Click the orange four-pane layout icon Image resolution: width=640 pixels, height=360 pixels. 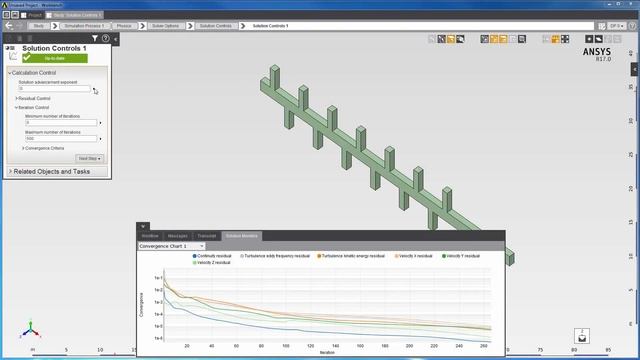point(555,39)
